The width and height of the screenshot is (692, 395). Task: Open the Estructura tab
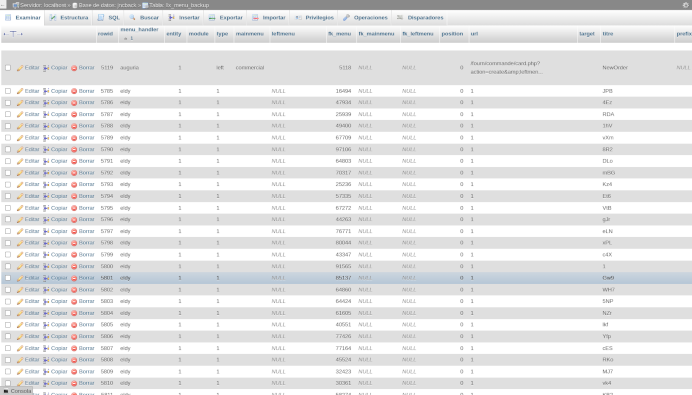pyautogui.click(x=69, y=18)
